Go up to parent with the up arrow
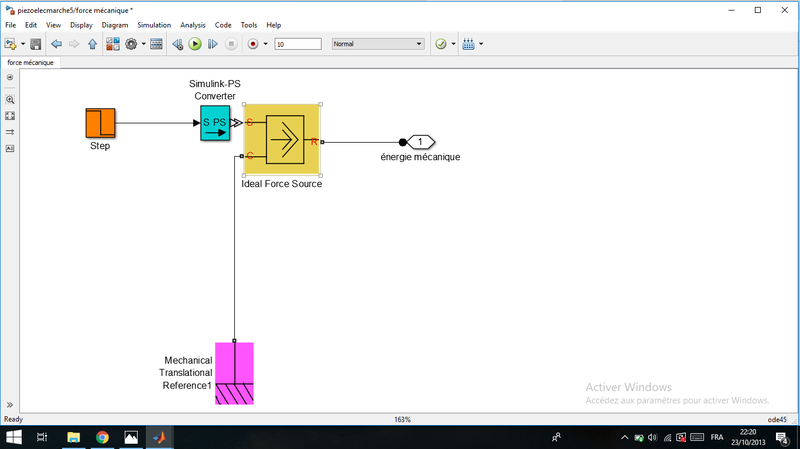This screenshot has width=800, height=449. pyautogui.click(x=92, y=44)
